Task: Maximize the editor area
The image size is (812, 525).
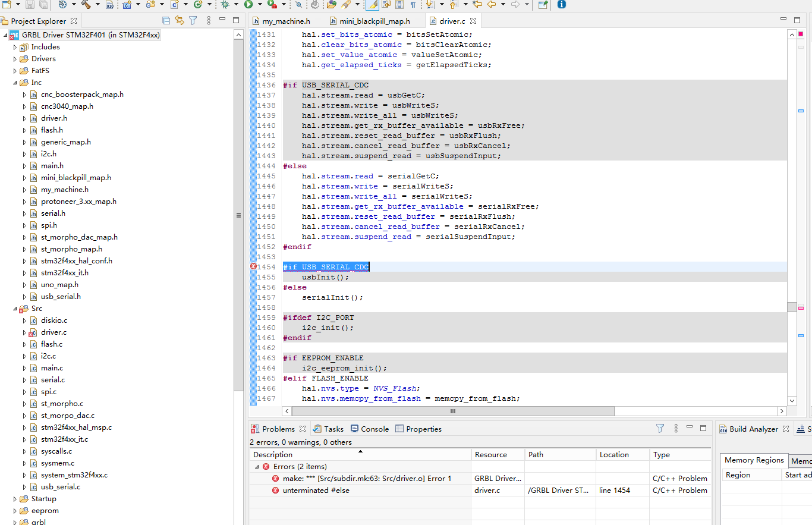Action: tap(797, 20)
